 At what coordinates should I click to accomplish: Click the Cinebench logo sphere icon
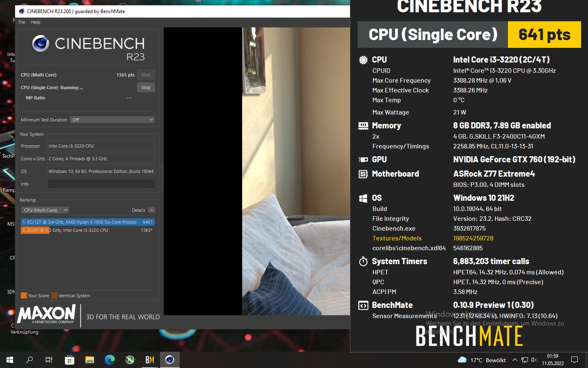click(41, 43)
